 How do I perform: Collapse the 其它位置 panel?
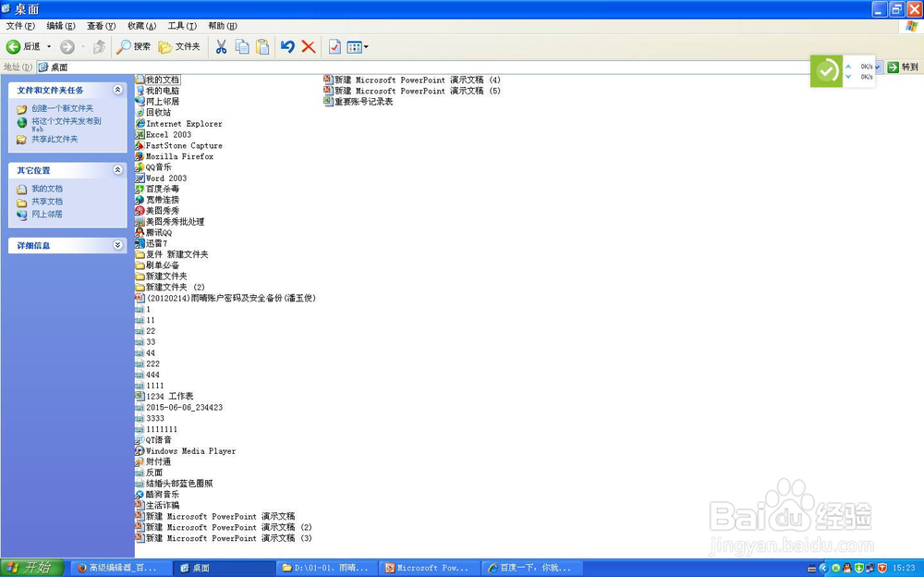point(117,170)
